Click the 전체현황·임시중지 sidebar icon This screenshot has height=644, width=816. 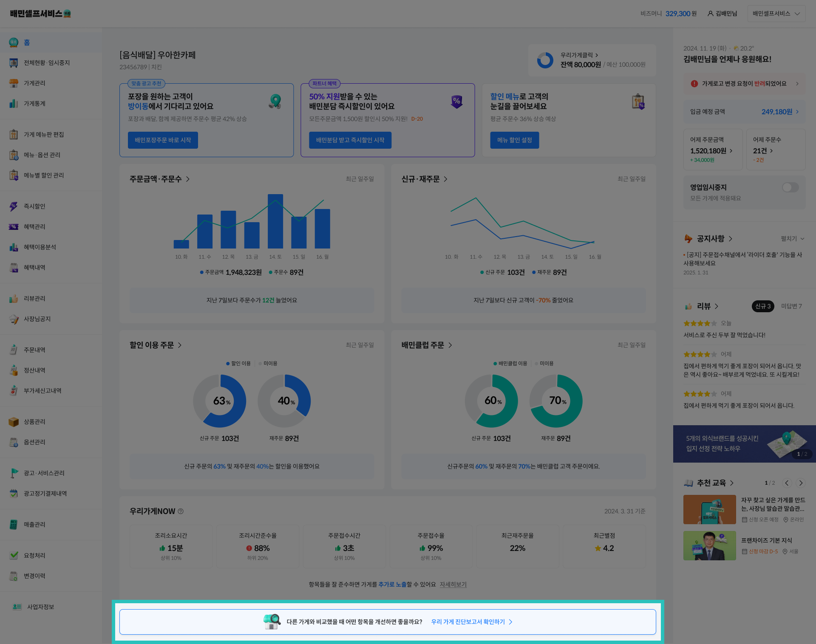click(14, 63)
